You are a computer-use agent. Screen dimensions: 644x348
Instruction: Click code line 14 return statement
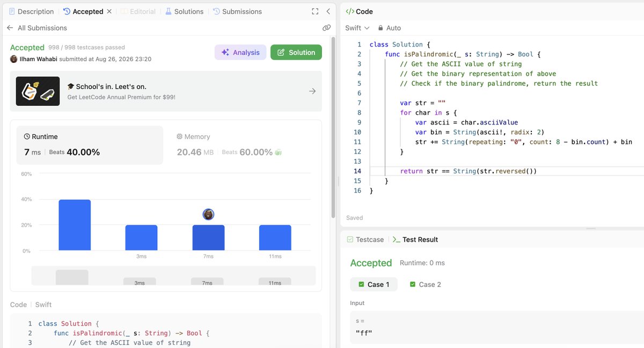point(469,171)
